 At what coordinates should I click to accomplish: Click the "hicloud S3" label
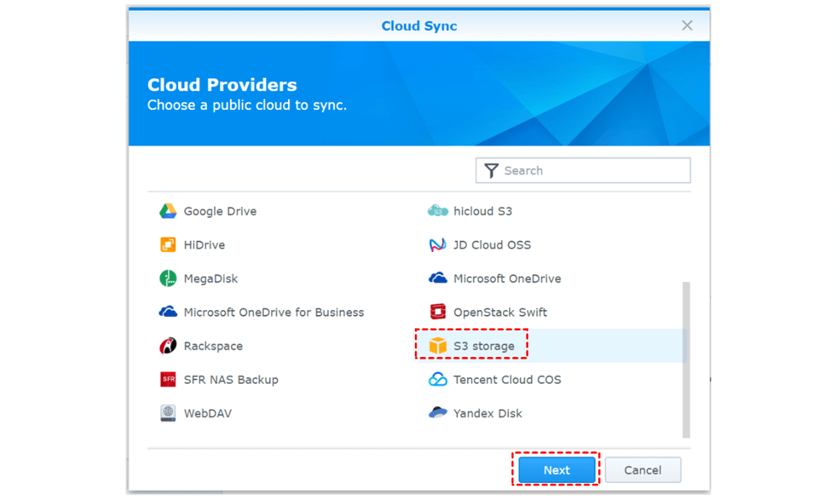tap(483, 212)
